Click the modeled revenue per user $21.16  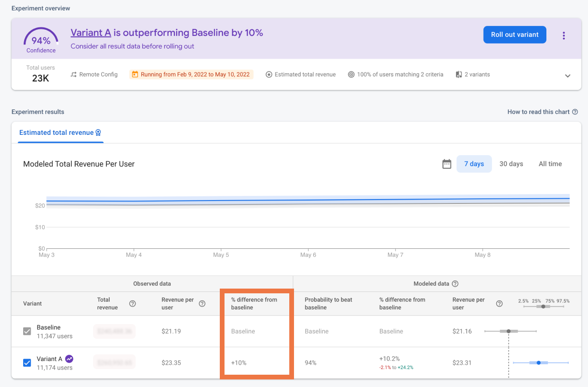point(462,331)
